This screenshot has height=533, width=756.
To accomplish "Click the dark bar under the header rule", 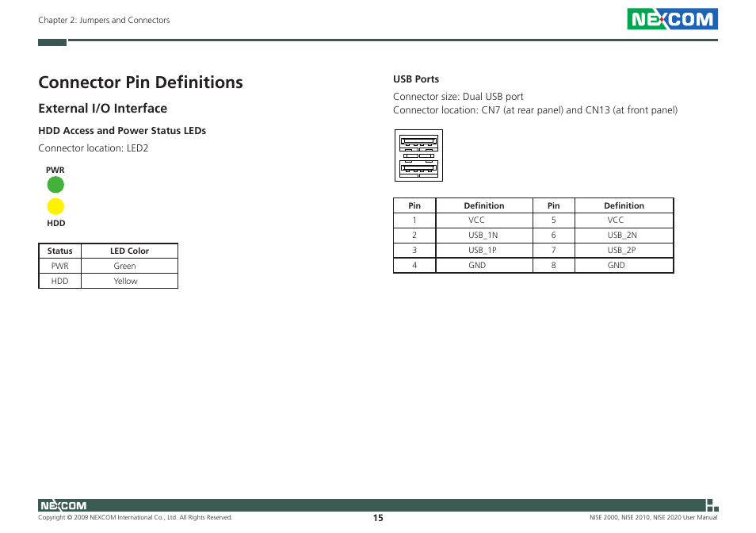I will (x=52, y=43).
